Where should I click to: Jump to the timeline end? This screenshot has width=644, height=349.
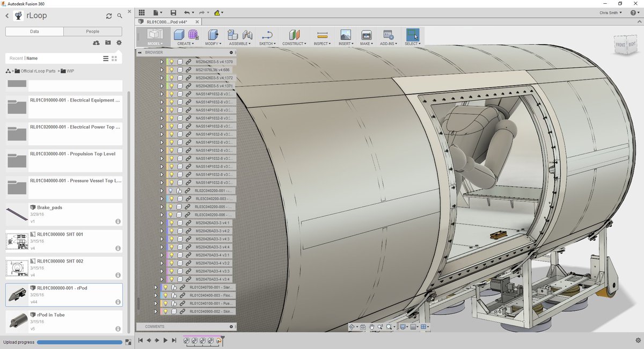click(173, 340)
